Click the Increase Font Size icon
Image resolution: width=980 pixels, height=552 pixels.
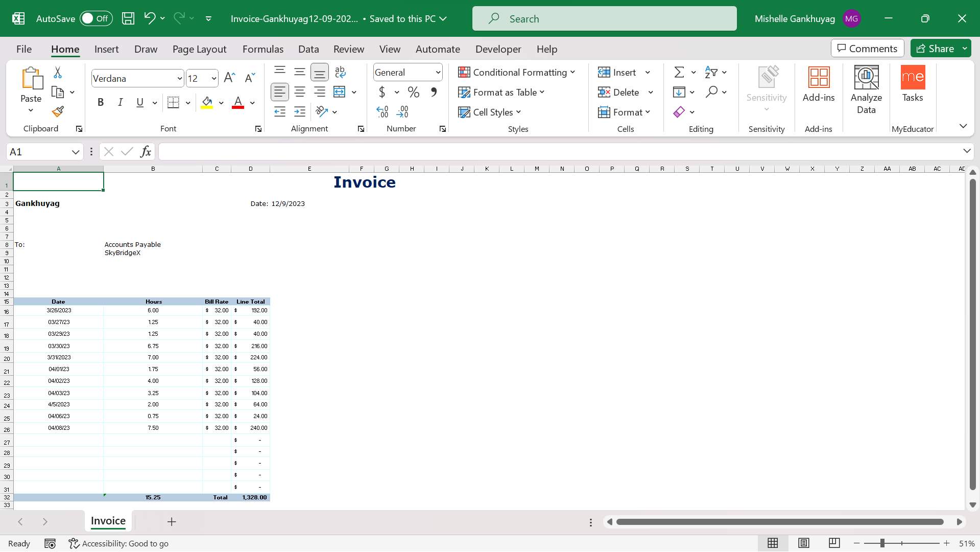pos(229,78)
